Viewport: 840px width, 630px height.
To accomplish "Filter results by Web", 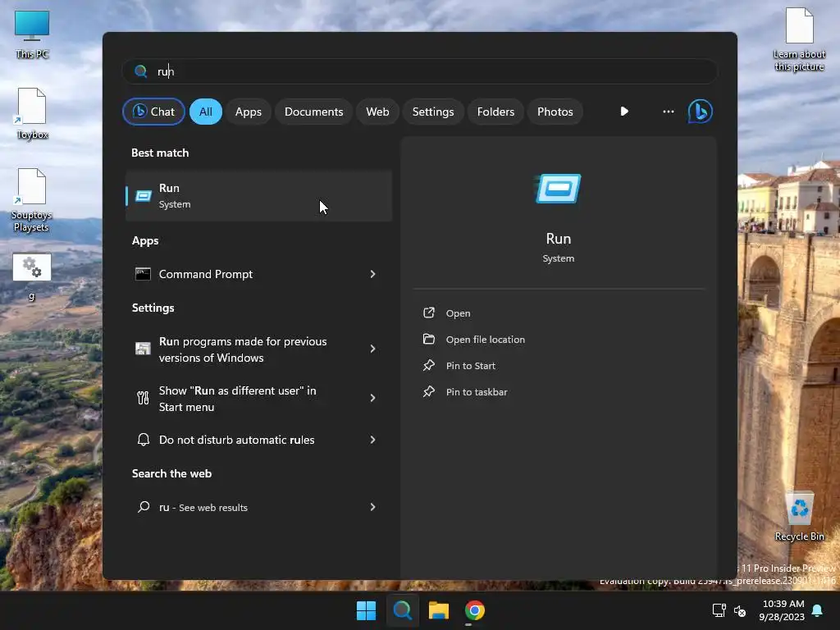I will point(377,112).
